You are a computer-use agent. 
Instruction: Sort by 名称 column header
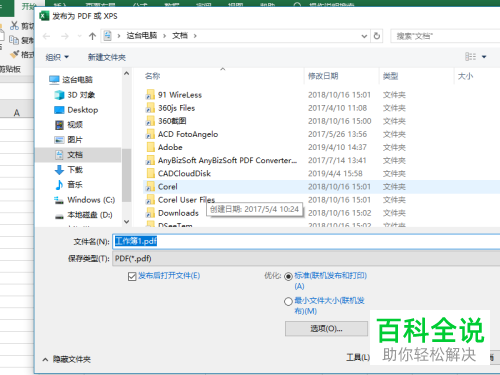coord(152,76)
